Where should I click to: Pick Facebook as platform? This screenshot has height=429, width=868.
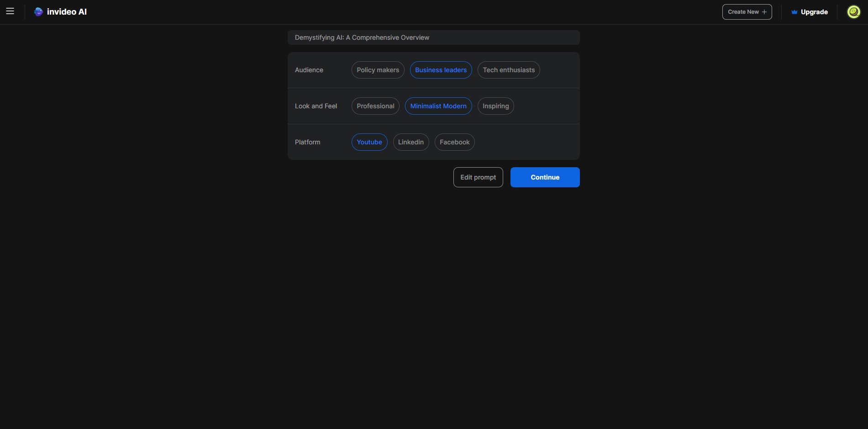coord(454,142)
